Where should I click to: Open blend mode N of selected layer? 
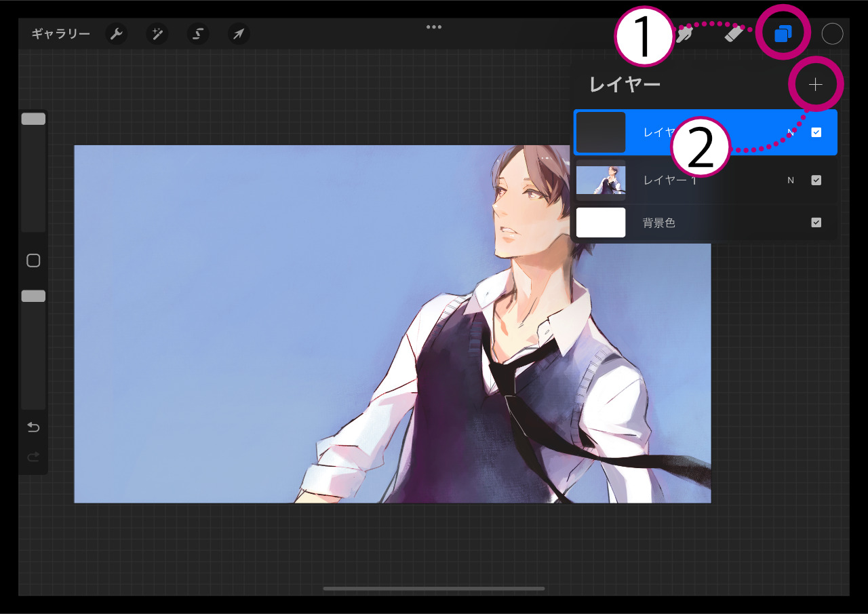tap(791, 132)
